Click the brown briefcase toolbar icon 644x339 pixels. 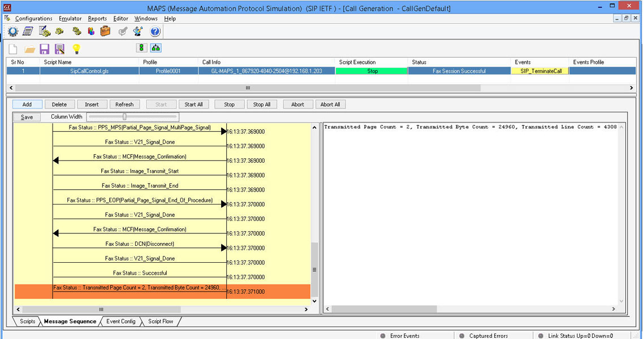click(x=106, y=31)
